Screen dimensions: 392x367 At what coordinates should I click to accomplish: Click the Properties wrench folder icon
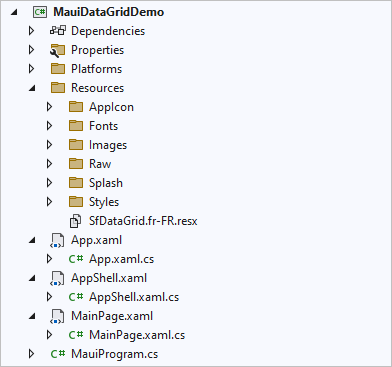tap(57, 50)
